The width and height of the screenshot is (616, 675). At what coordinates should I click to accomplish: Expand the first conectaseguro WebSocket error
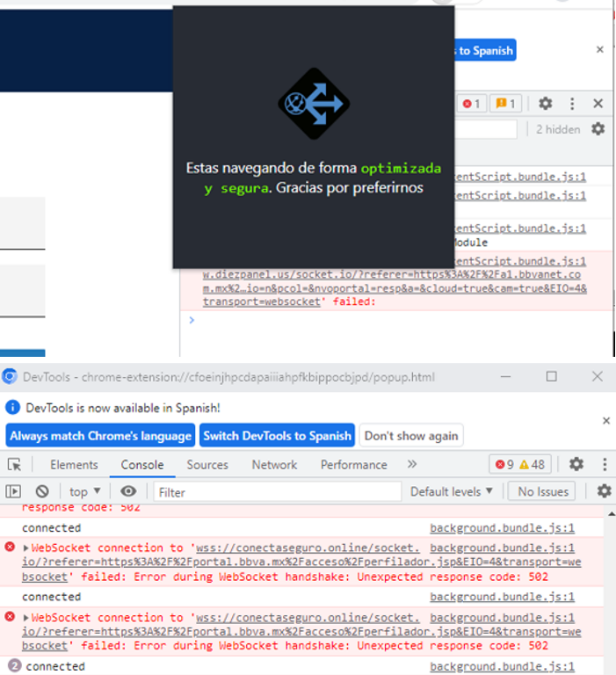click(x=25, y=548)
